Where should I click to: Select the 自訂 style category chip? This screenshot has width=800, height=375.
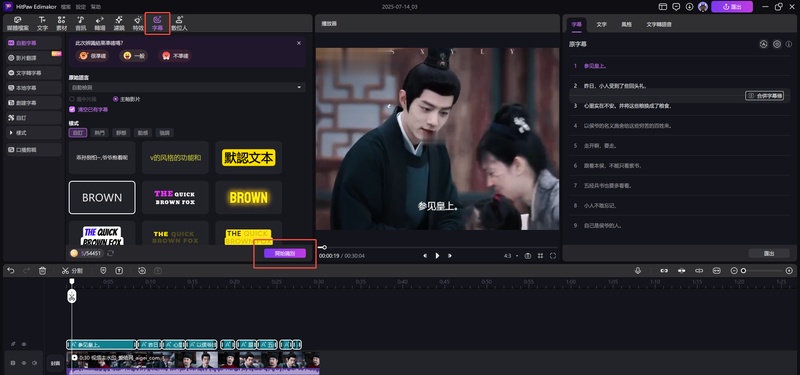[x=78, y=133]
